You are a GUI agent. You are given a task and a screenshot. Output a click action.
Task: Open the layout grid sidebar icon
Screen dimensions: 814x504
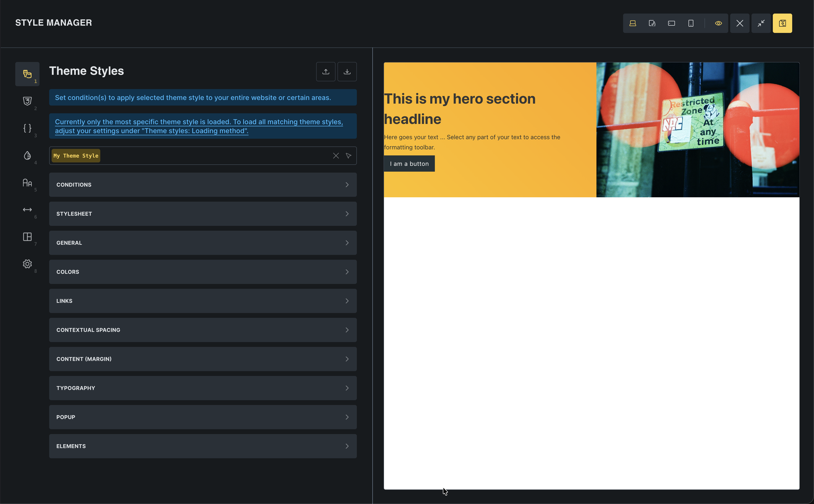[x=27, y=237]
